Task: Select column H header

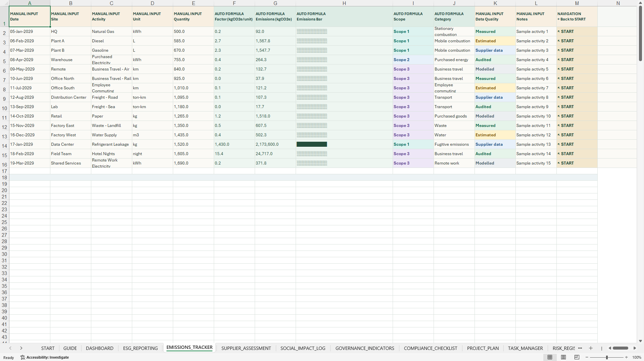Action: point(344,3)
